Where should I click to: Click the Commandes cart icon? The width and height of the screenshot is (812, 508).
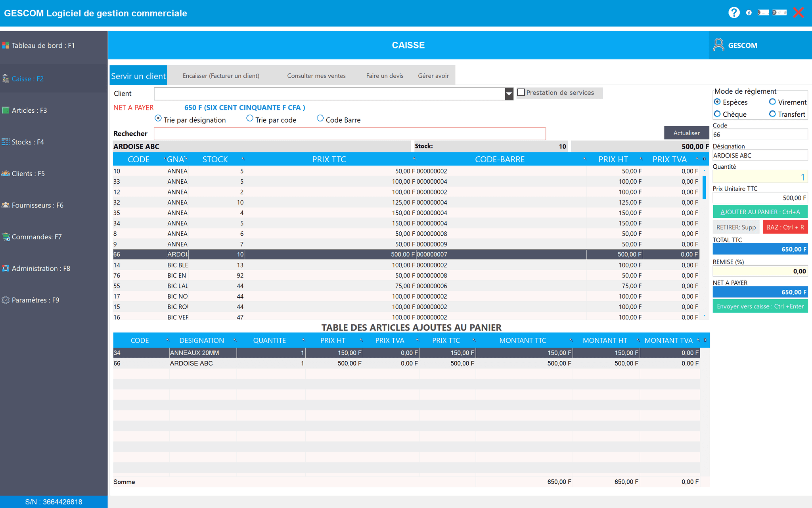(x=6, y=237)
